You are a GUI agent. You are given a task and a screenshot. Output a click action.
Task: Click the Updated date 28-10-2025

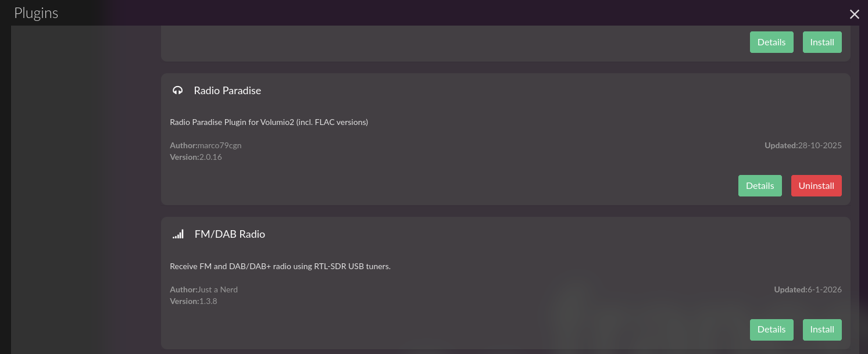click(x=820, y=145)
